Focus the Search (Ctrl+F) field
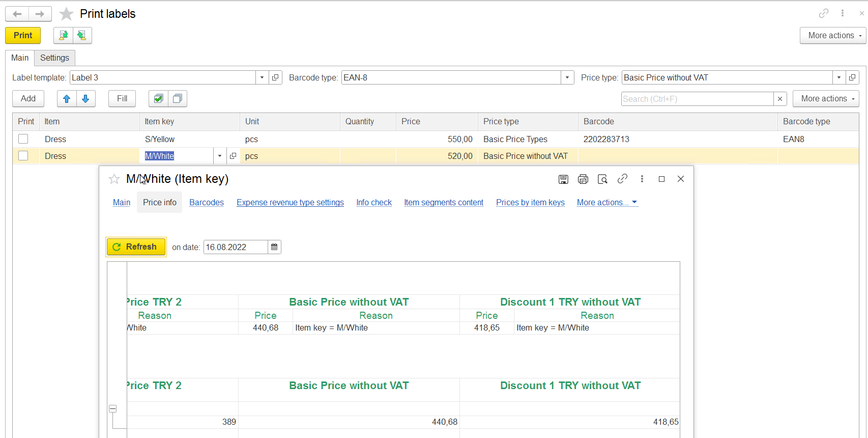Viewport: 868px width, 438px height. point(698,99)
